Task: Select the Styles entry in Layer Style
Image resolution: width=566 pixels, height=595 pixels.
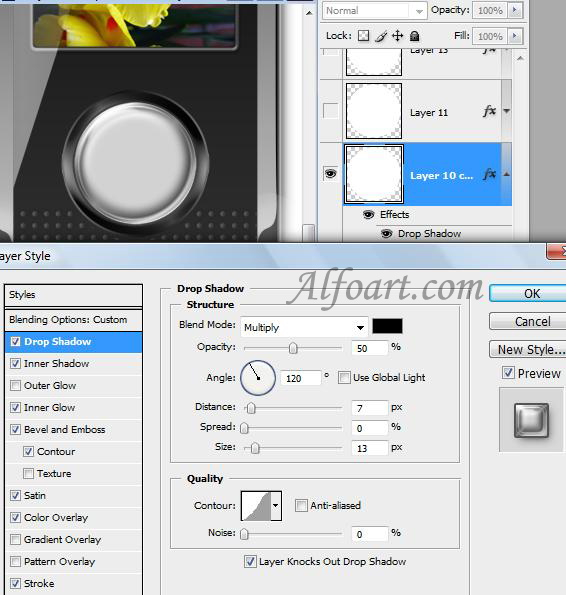Action: click(74, 295)
